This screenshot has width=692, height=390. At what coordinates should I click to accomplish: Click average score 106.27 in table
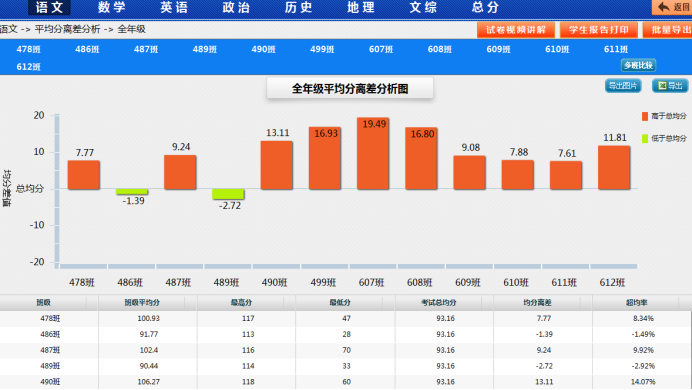[x=148, y=382]
